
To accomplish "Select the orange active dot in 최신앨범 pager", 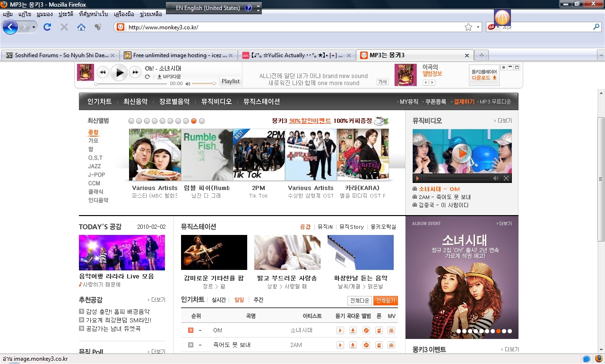I will pos(194,121).
